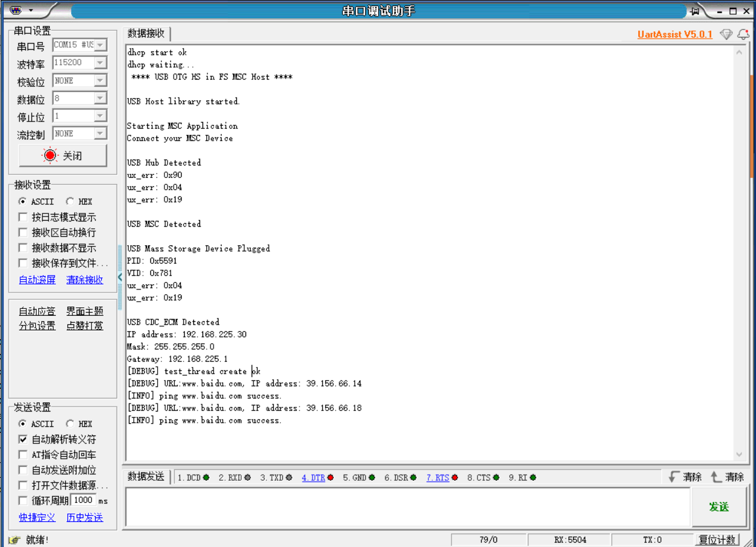Switch to the 数据接收 tab

click(x=146, y=33)
